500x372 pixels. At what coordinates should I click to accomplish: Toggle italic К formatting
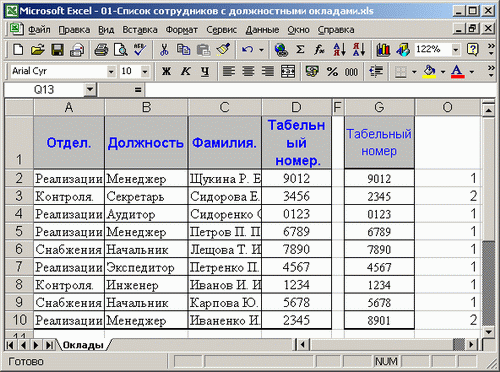coord(186,71)
